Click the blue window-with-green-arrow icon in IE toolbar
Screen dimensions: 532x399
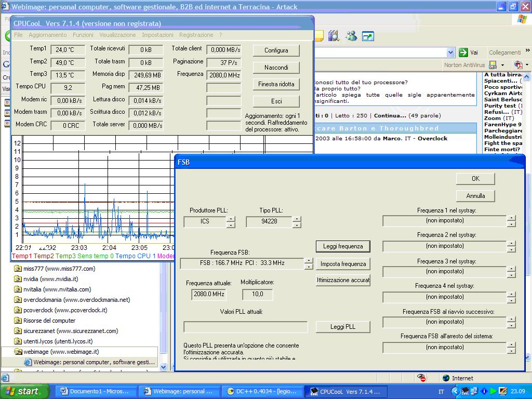(x=368, y=36)
